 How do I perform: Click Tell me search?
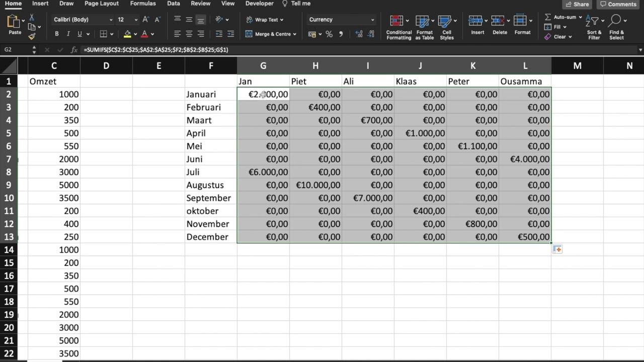pyautogui.click(x=296, y=4)
